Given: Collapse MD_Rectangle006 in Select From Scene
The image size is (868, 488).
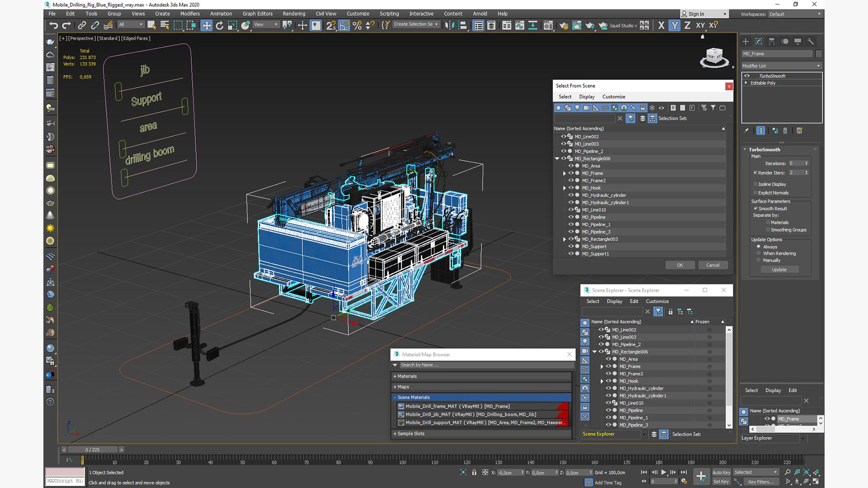Looking at the screenshot, I should tap(557, 159).
